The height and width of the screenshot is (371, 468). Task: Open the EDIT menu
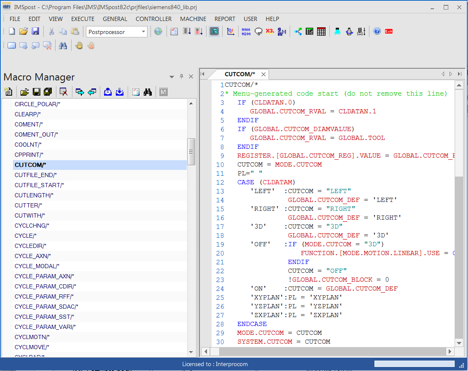[x=34, y=19]
